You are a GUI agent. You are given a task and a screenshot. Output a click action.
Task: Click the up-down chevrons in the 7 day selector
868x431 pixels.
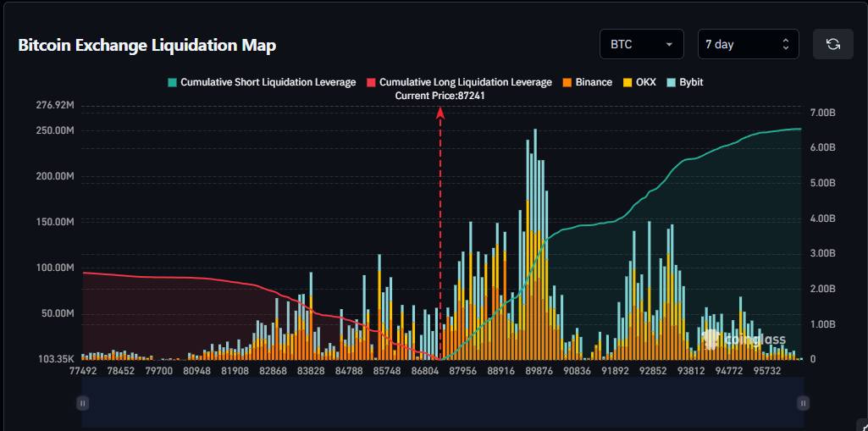tap(785, 44)
